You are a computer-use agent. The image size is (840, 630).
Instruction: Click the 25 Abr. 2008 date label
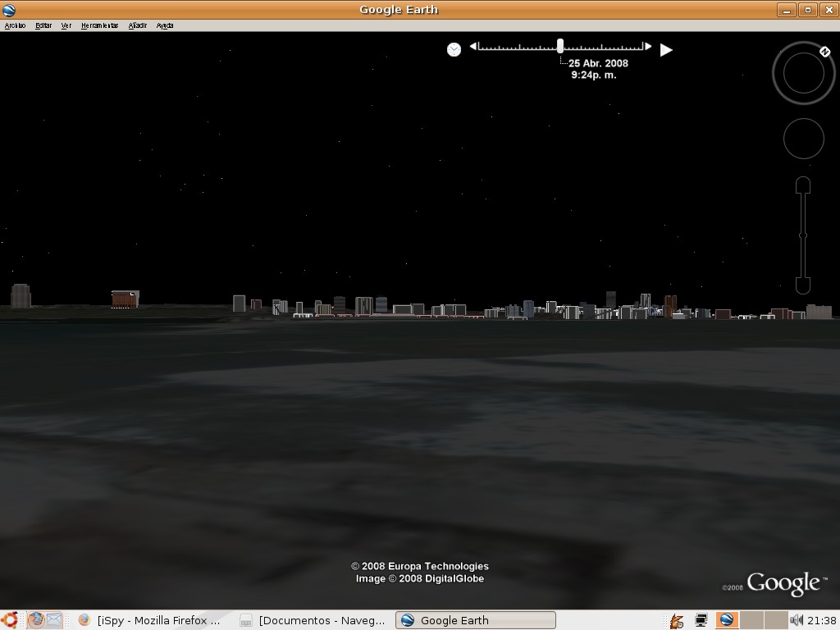click(x=598, y=63)
